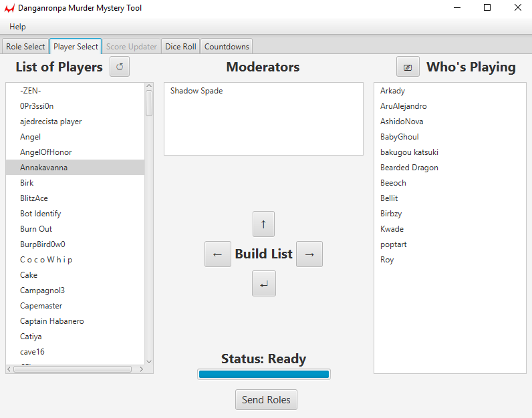The image size is (532, 418).
Task: Click the return arrow build list button
Action: [264, 284]
